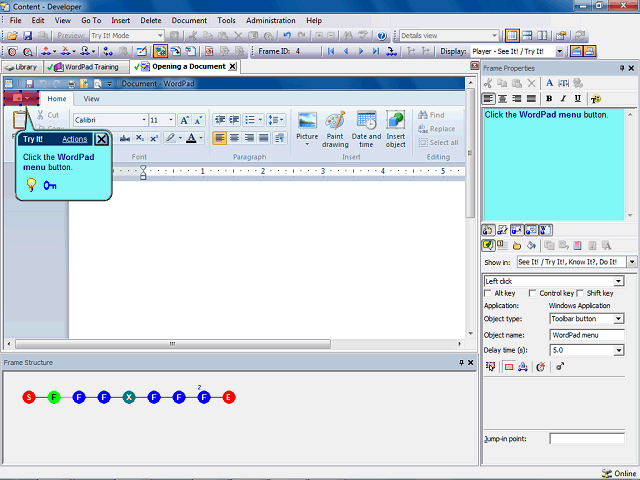Switch to the WordPad Training tab

click(x=86, y=67)
